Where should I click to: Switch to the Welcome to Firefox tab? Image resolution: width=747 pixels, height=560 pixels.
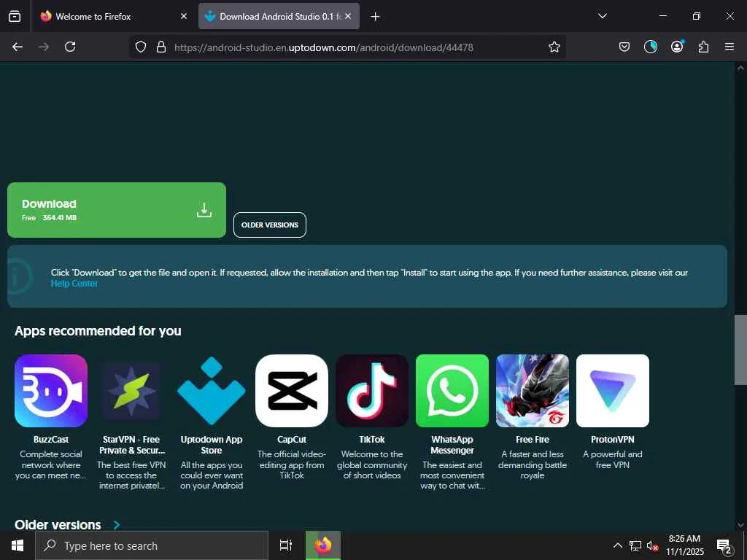tap(113, 16)
